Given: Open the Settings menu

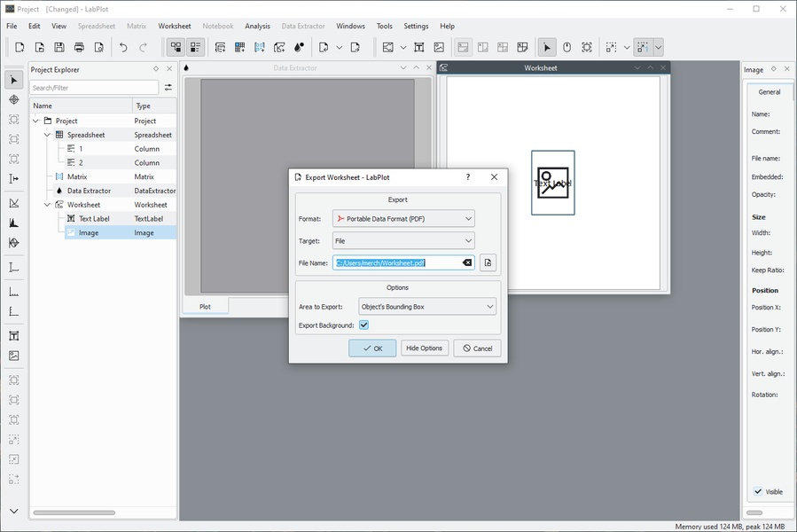Looking at the screenshot, I should coord(416,26).
